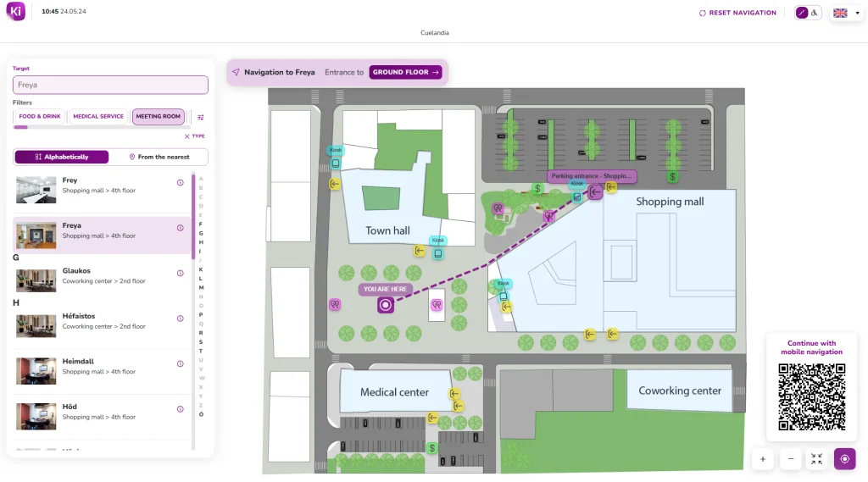The width and height of the screenshot is (868, 482).
Task: Center map on current location
Action: pyautogui.click(x=844, y=459)
